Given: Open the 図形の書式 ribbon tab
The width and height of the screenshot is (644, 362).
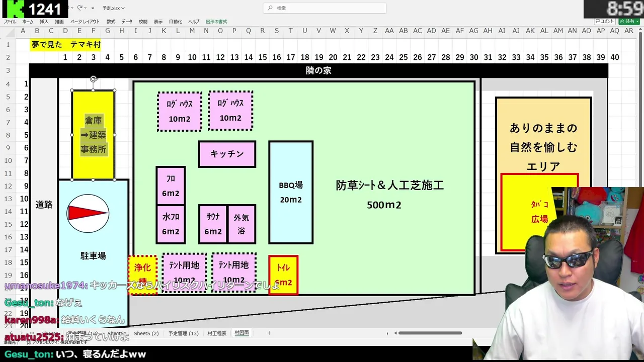Looking at the screenshot, I should [216, 22].
